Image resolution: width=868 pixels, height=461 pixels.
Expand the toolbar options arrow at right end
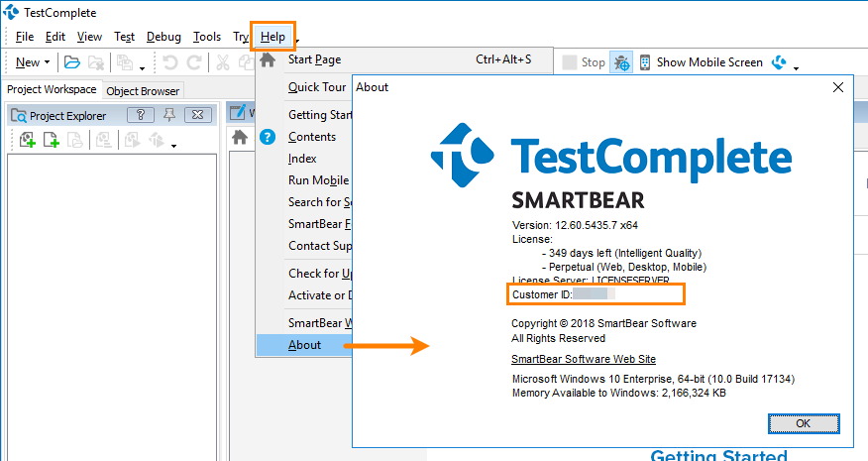coord(796,68)
